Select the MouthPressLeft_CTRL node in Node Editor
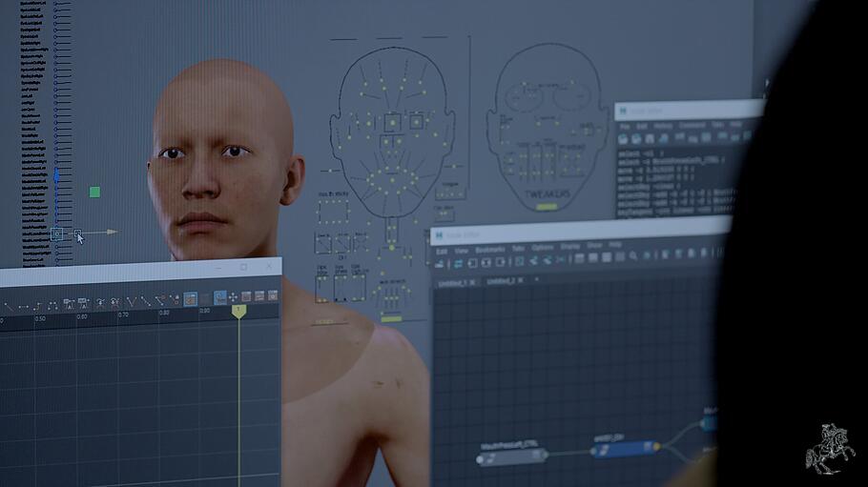The height and width of the screenshot is (487, 868). [512, 457]
